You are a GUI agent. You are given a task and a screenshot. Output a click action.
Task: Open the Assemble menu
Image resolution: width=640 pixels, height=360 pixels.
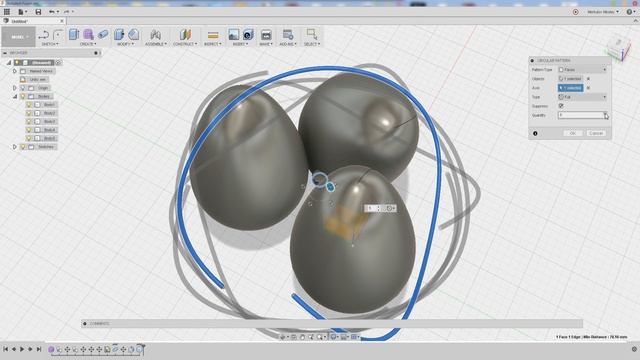[x=156, y=44]
